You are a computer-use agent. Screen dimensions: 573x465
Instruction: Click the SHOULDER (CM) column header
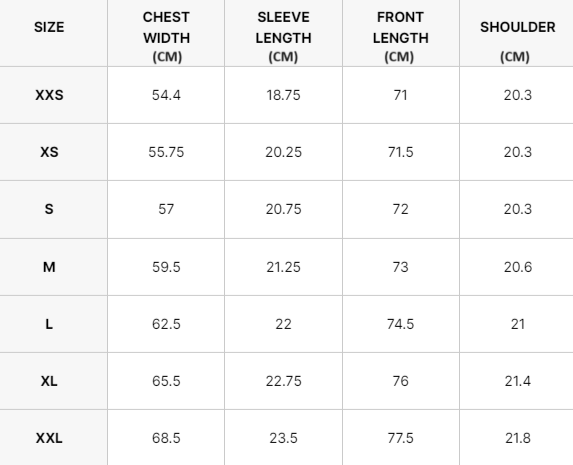[517, 37]
